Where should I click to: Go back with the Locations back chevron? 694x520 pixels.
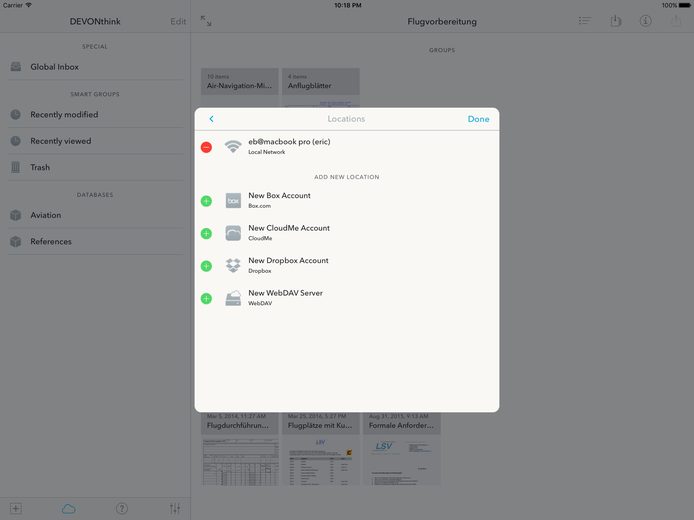pyautogui.click(x=212, y=119)
